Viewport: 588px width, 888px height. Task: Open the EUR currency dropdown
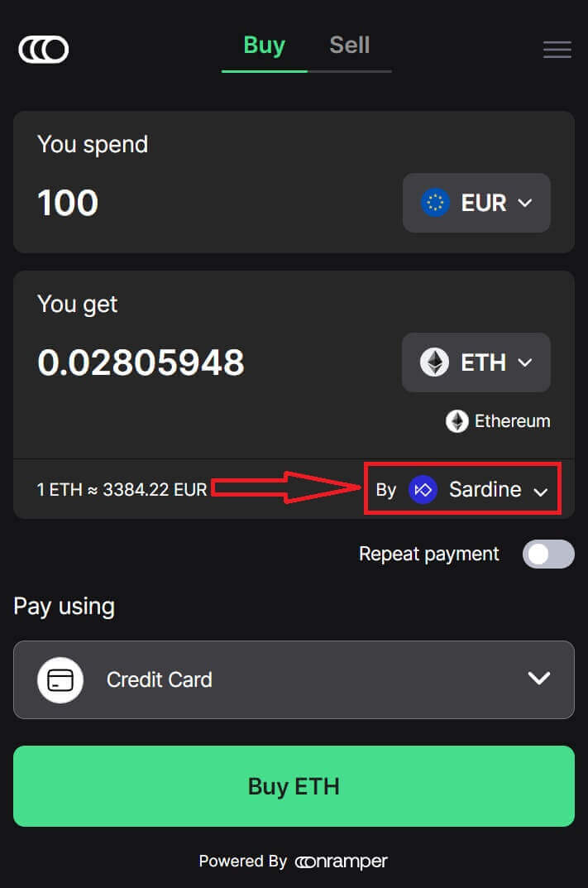[x=476, y=203]
